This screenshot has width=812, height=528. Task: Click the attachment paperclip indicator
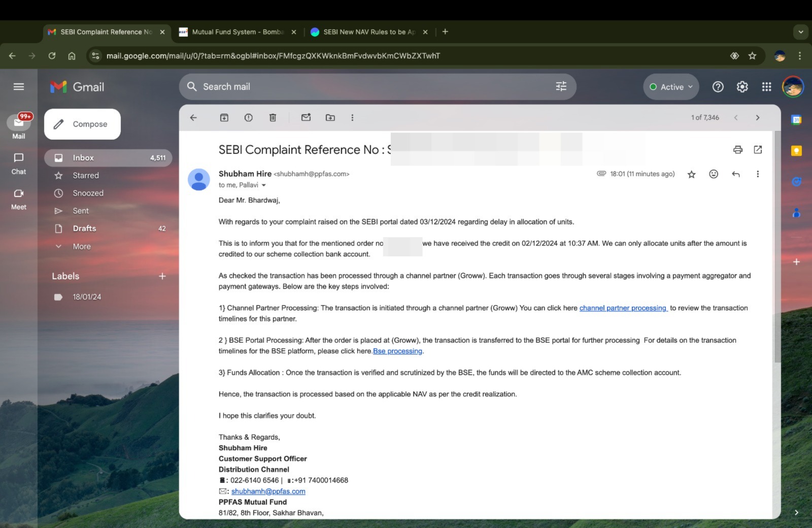[x=601, y=174]
